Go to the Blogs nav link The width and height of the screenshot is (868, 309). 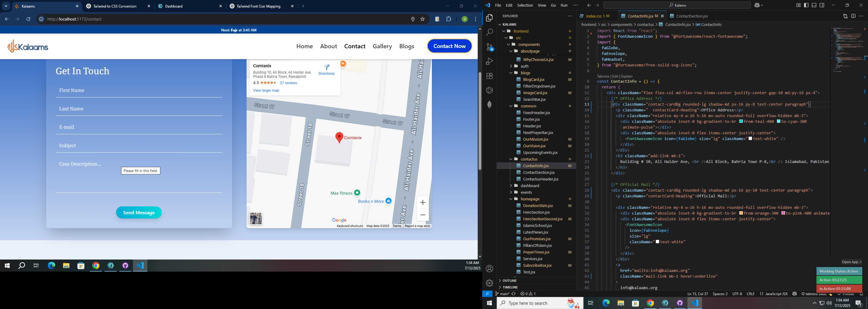coord(406,46)
